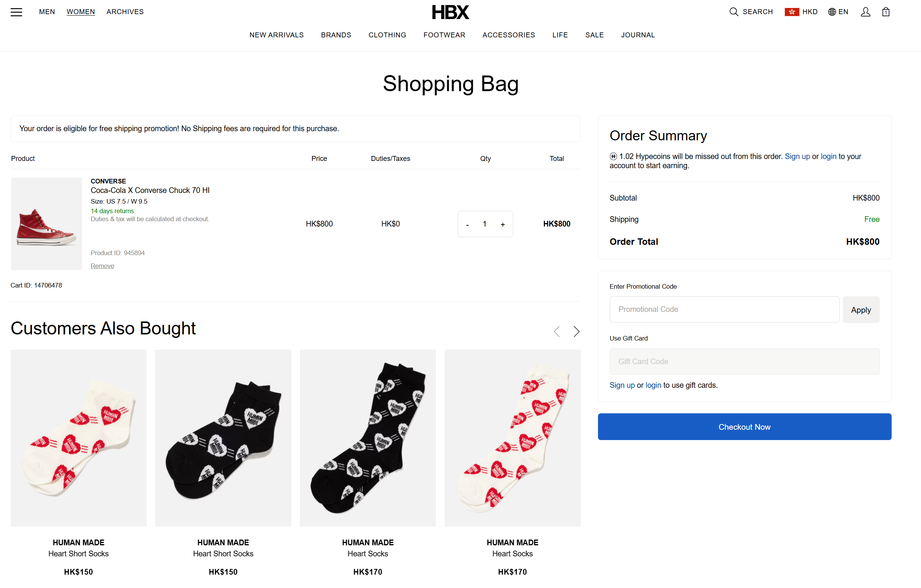Apply the promotional code
Image resolution: width=921 pixels, height=588 pixels.
pyautogui.click(x=861, y=310)
